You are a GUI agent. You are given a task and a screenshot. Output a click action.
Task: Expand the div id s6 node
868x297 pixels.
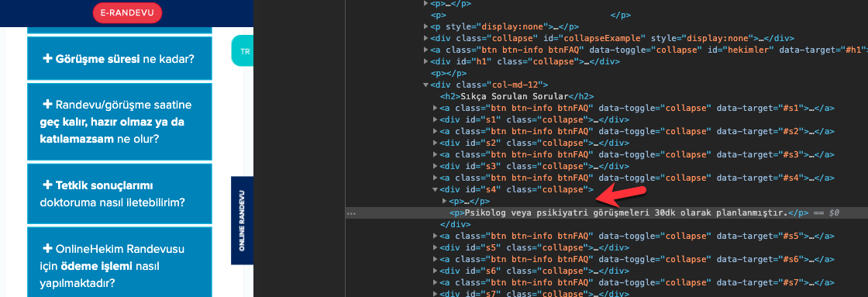pyautogui.click(x=435, y=271)
